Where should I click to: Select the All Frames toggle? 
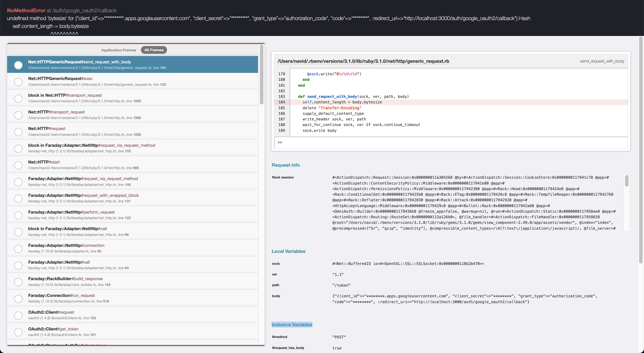(154, 50)
